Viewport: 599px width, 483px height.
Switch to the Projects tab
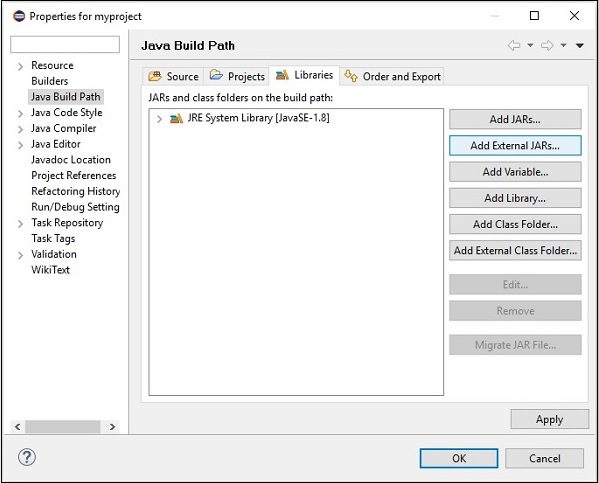pos(237,76)
